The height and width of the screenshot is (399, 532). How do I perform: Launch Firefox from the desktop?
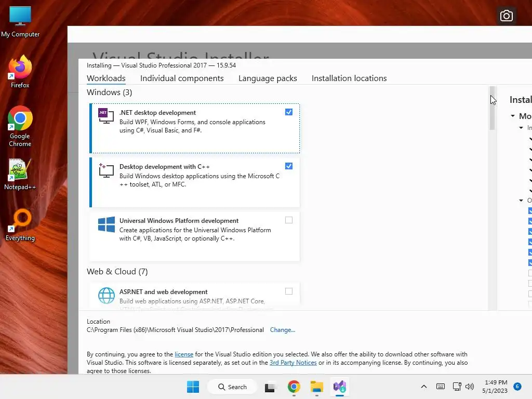20,72
